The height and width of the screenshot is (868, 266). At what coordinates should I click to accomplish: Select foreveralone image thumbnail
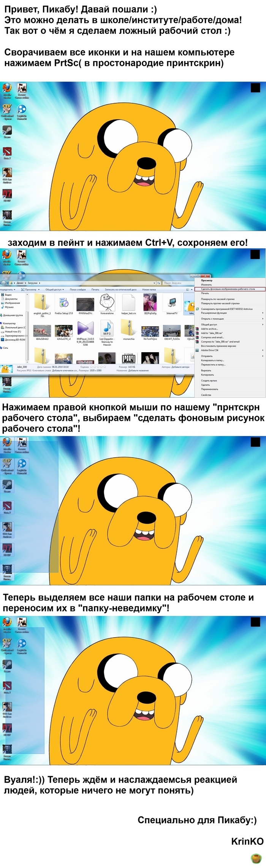[107, 304]
